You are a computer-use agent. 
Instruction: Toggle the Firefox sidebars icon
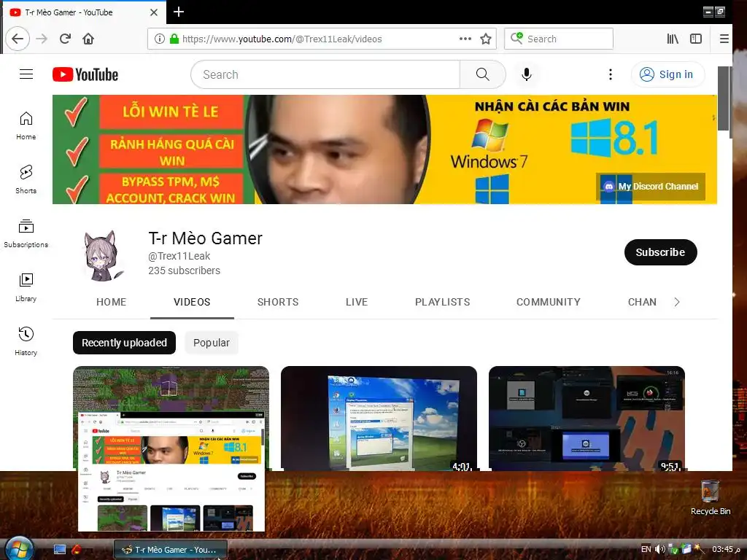click(695, 39)
